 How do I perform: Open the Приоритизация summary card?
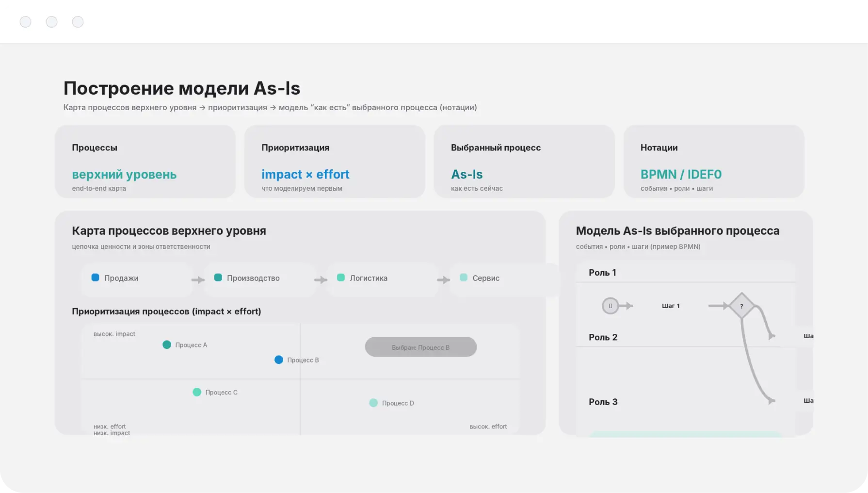(x=335, y=162)
